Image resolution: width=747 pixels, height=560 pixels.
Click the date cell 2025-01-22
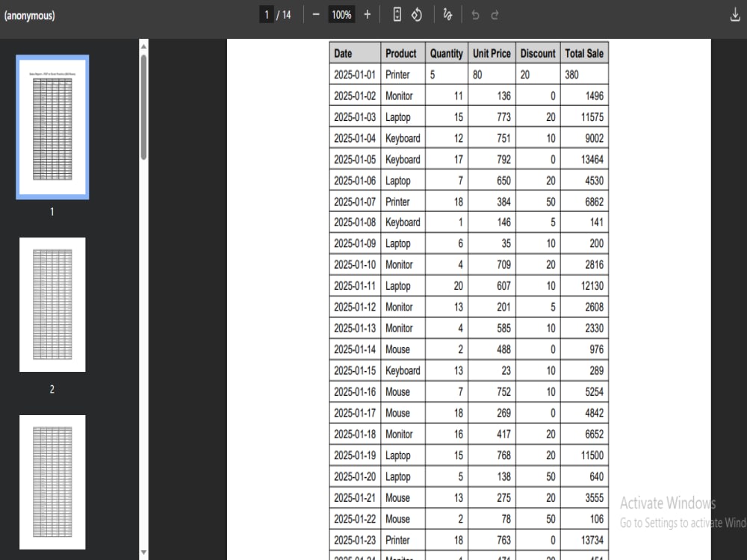(x=355, y=519)
